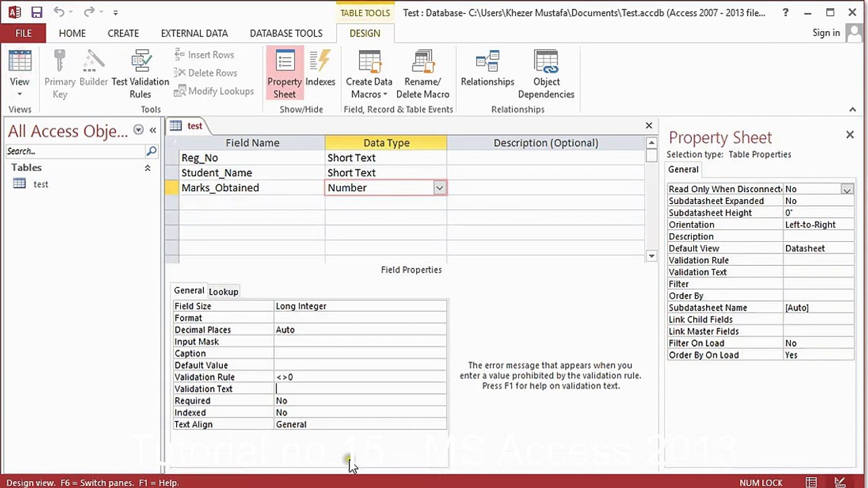
Task: Open the View button in ribbon
Action: click(x=20, y=75)
